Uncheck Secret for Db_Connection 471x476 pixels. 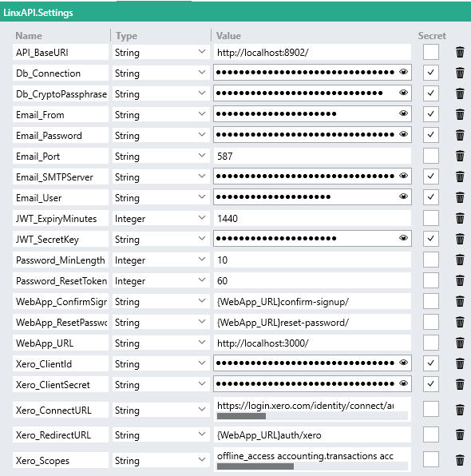(430, 73)
